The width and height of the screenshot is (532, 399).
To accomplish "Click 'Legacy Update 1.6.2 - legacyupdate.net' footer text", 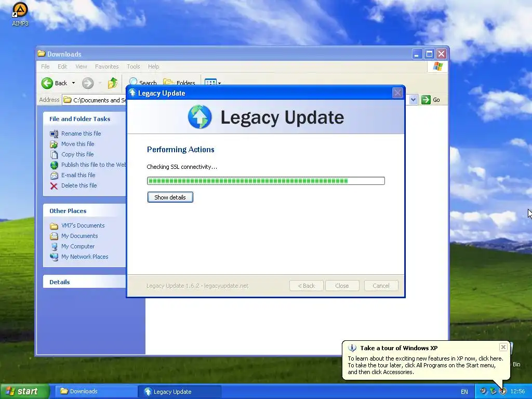I will pos(197,286).
